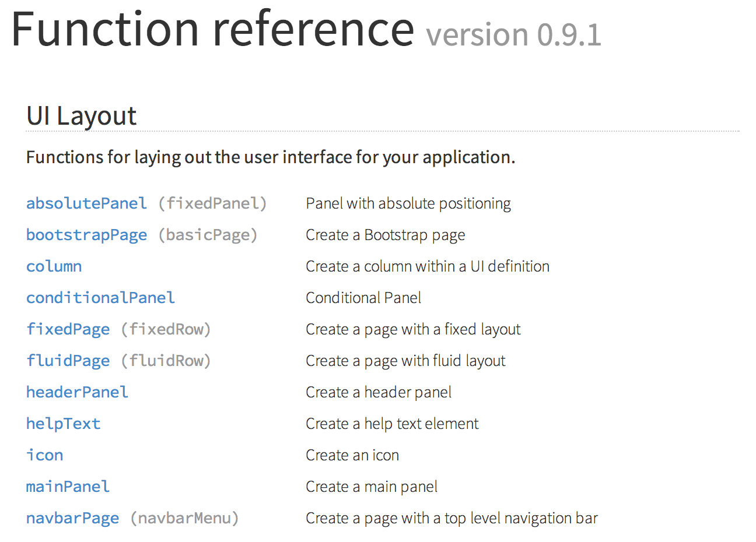Open the navbarMenu alias link
This screenshot has width=756, height=542.
pyautogui.click(x=184, y=518)
